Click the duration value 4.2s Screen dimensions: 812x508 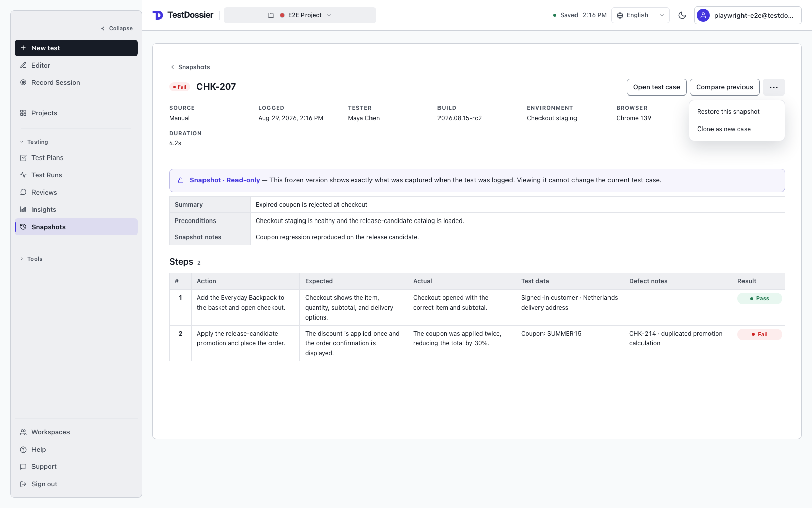coord(175,143)
